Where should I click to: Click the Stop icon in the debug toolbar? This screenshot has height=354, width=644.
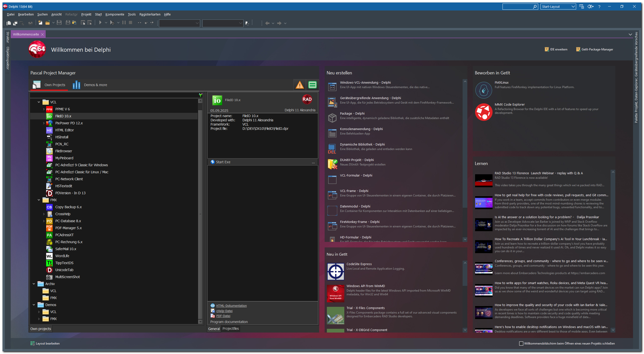[x=130, y=23]
